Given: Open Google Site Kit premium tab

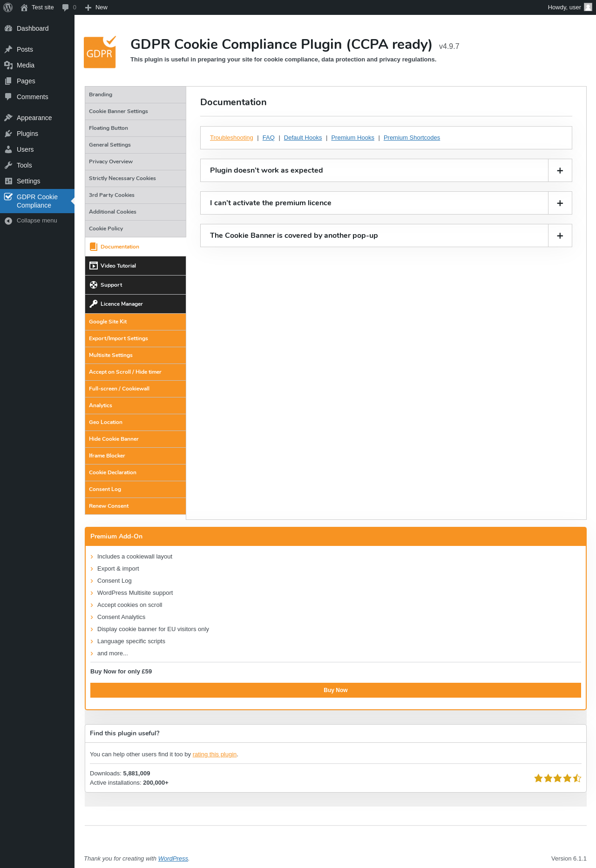Looking at the screenshot, I should (135, 322).
